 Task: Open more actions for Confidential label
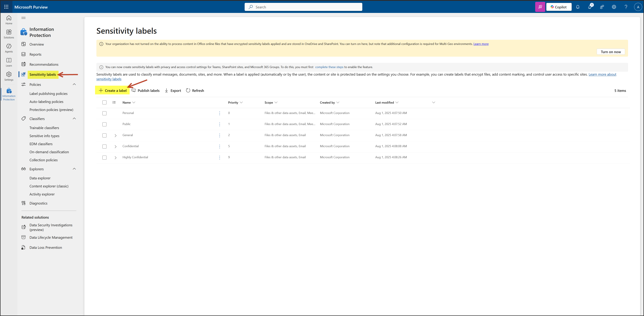219,147
